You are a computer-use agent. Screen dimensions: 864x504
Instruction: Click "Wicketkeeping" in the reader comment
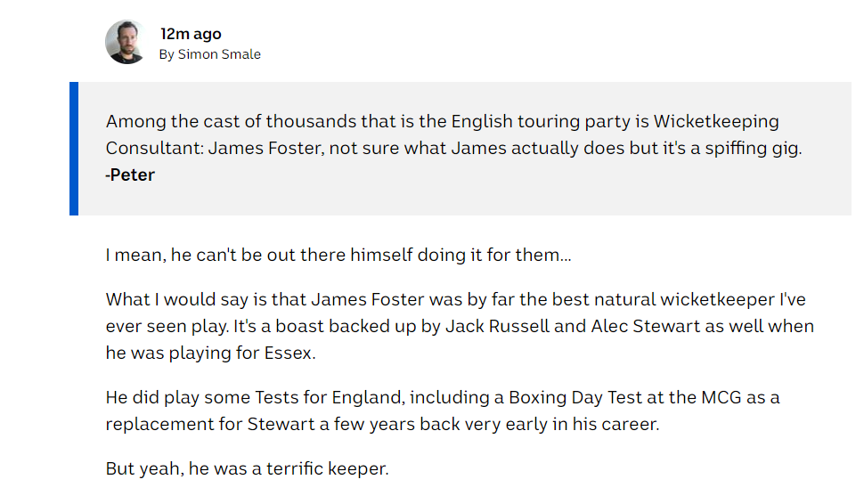point(716,121)
